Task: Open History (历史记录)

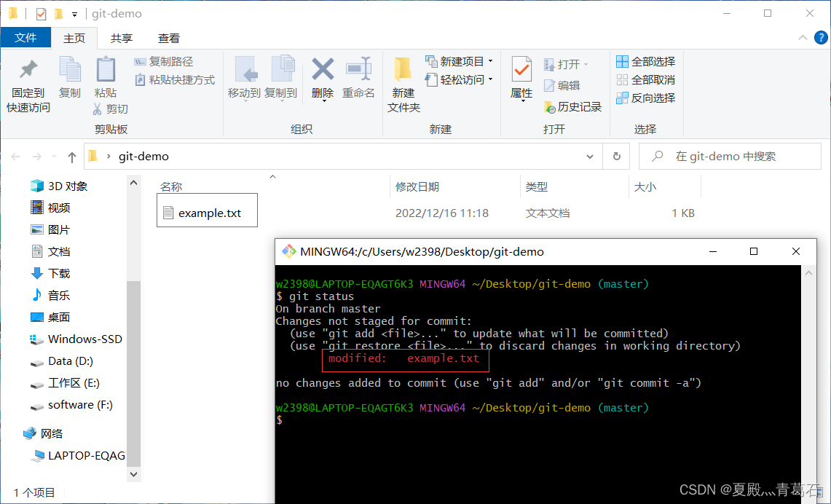Action: click(573, 107)
